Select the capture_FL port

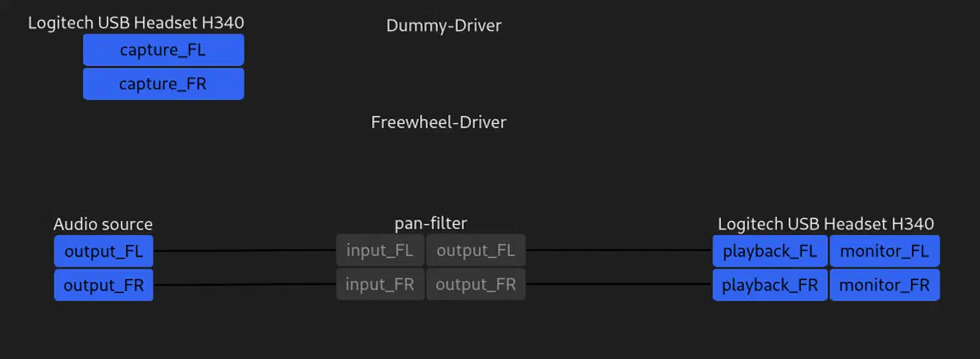click(163, 50)
